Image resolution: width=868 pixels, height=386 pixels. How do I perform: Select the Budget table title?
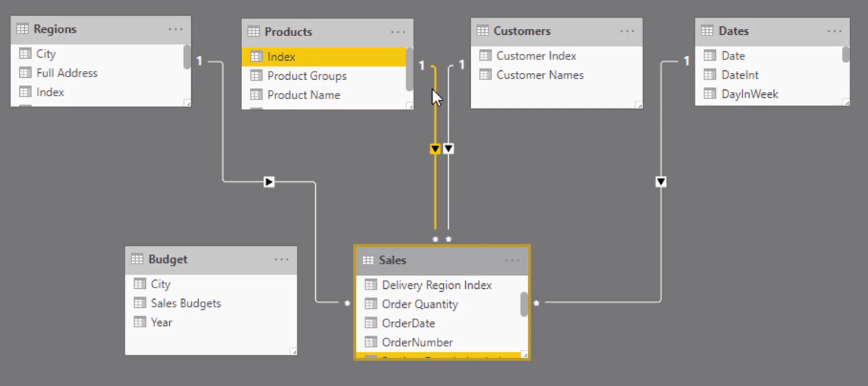168,259
